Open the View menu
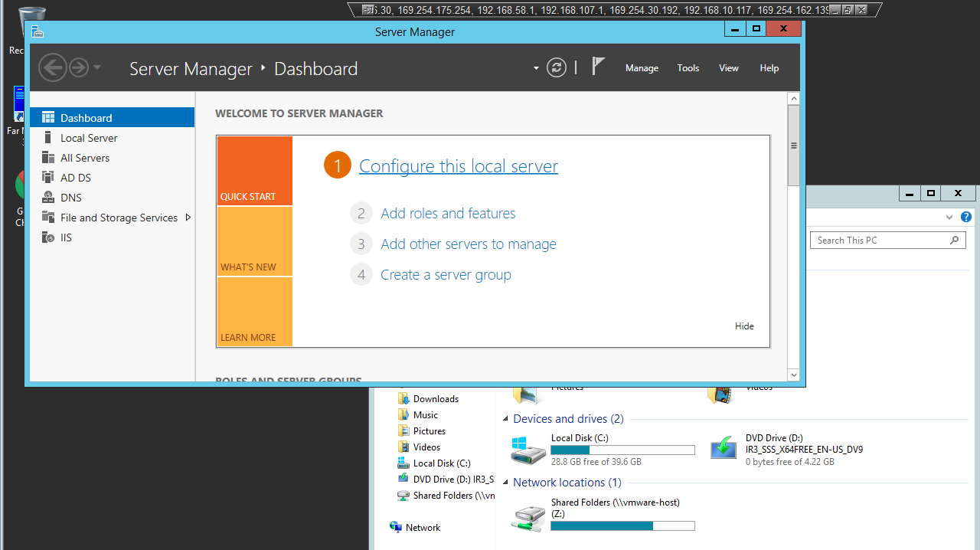The width and height of the screenshot is (980, 550). [x=729, y=68]
